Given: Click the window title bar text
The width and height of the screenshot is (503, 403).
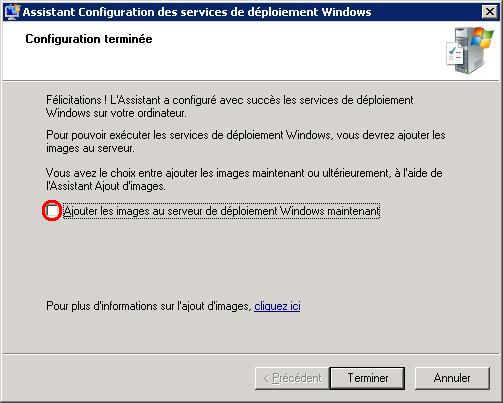Looking at the screenshot, I should 197,12.
